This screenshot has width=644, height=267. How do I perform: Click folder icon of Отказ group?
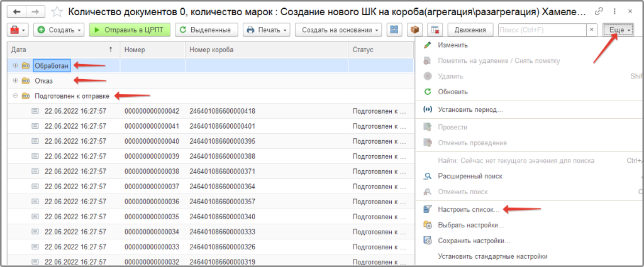[x=26, y=81]
